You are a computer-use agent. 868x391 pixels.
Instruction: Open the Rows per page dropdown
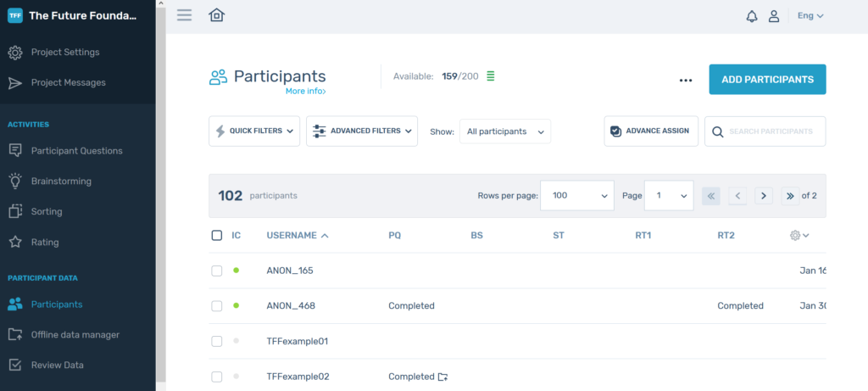[577, 196]
